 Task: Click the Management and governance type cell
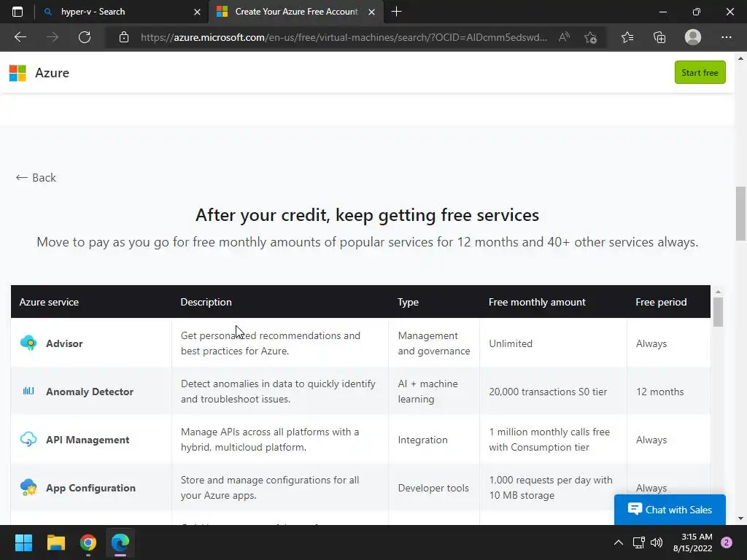434,343
